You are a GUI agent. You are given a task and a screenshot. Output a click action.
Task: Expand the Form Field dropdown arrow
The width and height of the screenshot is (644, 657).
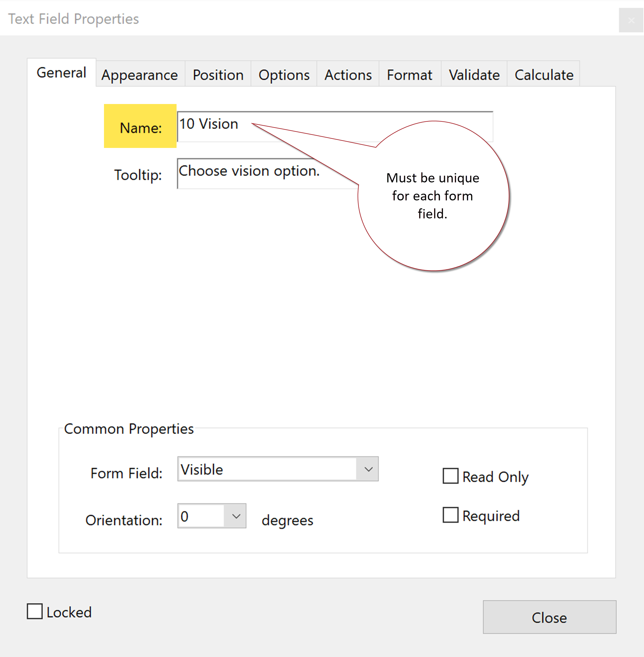(x=368, y=469)
